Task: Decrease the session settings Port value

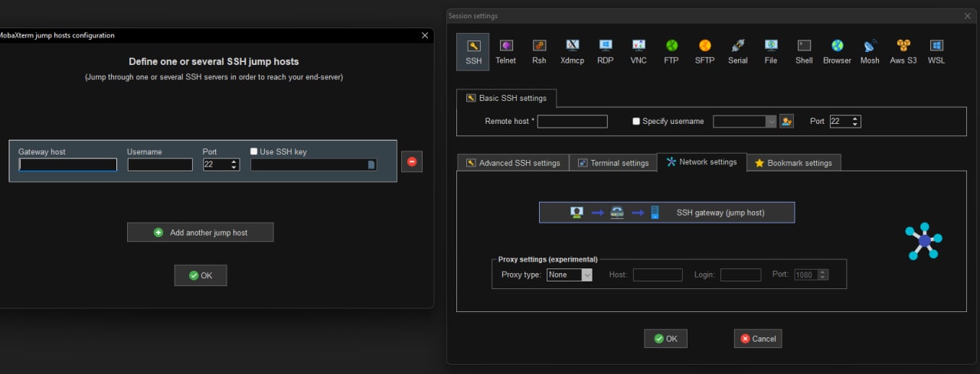Action: pyautogui.click(x=856, y=125)
